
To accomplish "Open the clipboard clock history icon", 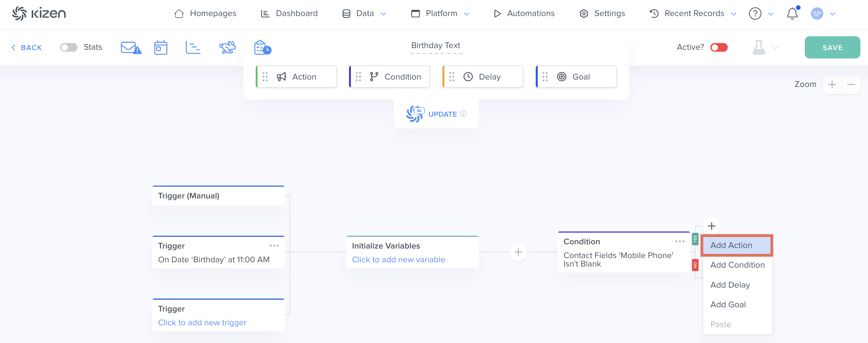I will tap(263, 48).
